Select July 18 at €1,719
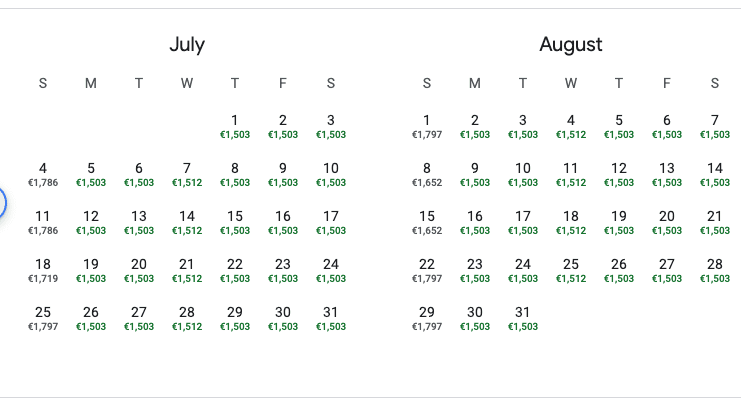Screen dimensions: 741x408 tap(43, 271)
